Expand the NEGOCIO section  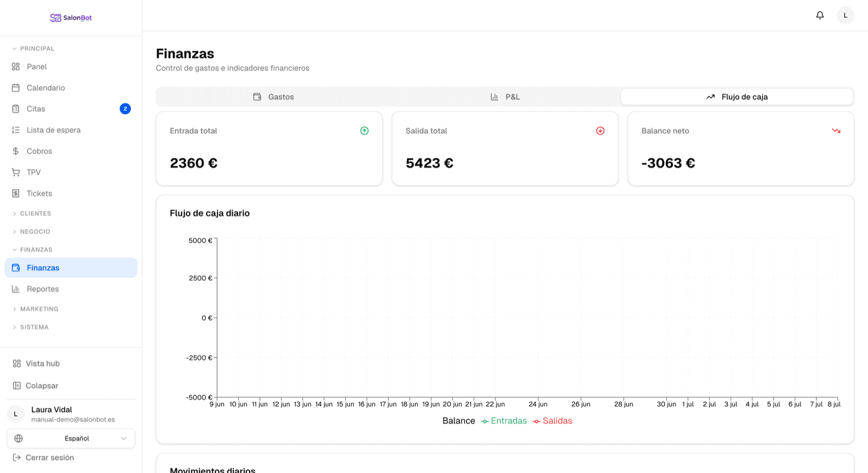pyautogui.click(x=31, y=232)
